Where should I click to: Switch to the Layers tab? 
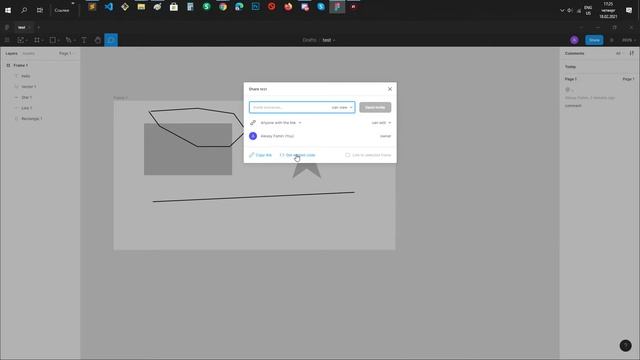pos(11,53)
